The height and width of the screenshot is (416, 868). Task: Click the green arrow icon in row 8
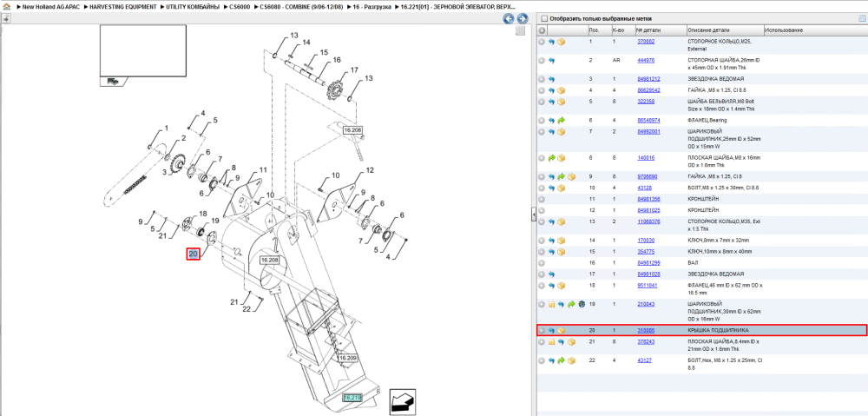tap(551, 158)
